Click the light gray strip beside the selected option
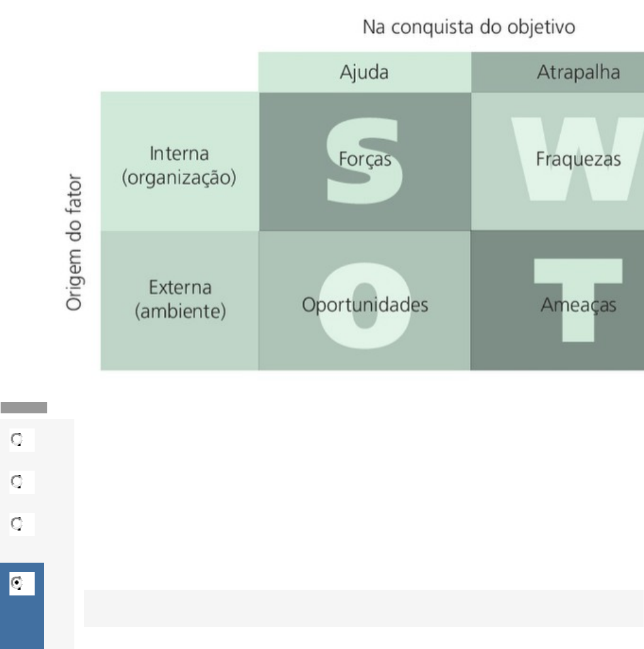 [x=363, y=608]
